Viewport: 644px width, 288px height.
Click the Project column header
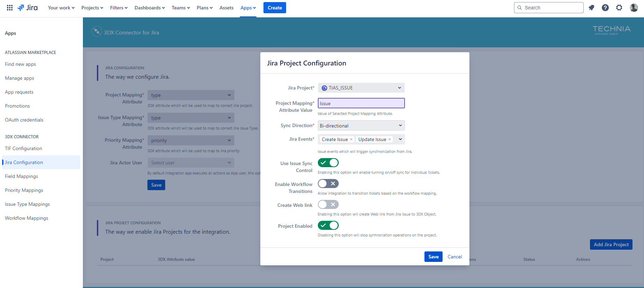(107, 259)
